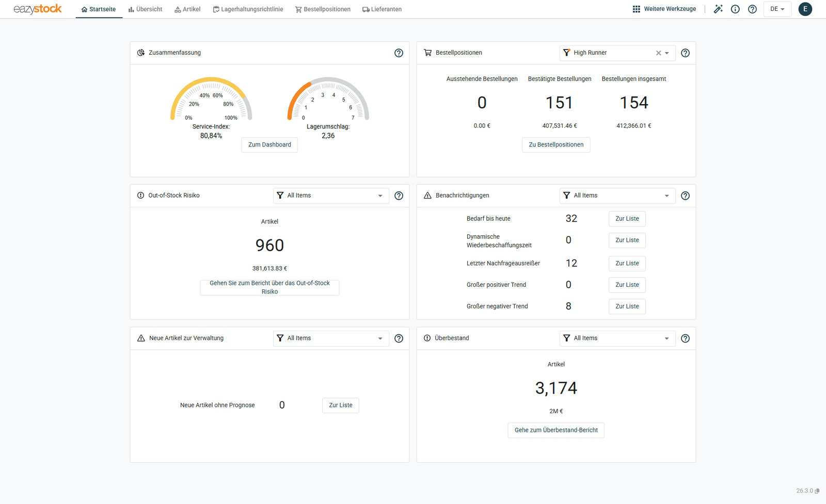Open the Startseite tab
Screen dimensions: 826x504
tap(99, 9)
